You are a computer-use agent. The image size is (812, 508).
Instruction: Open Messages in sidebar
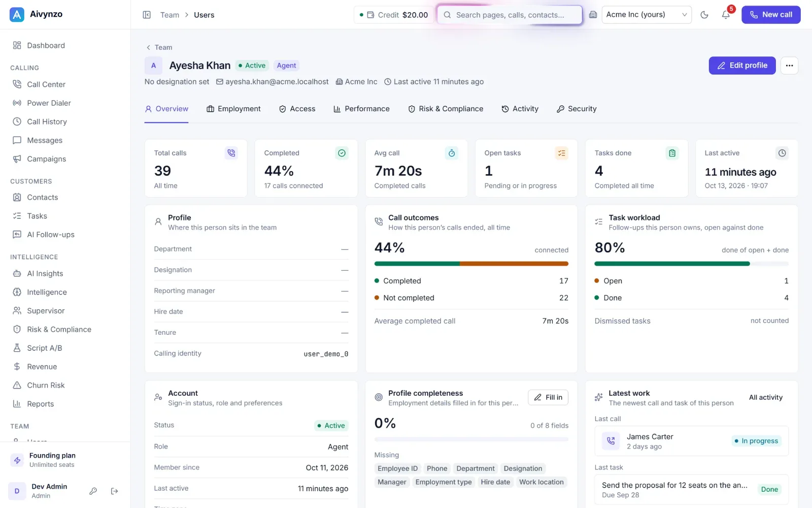tap(65, 140)
